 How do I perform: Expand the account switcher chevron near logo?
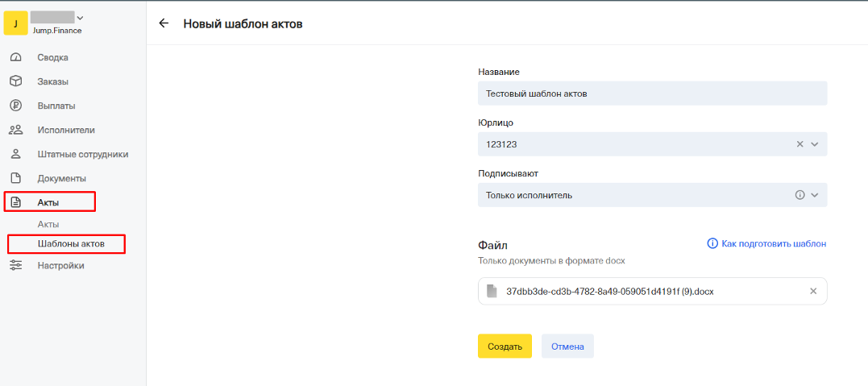pyautogui.click(x=80, y=18)
